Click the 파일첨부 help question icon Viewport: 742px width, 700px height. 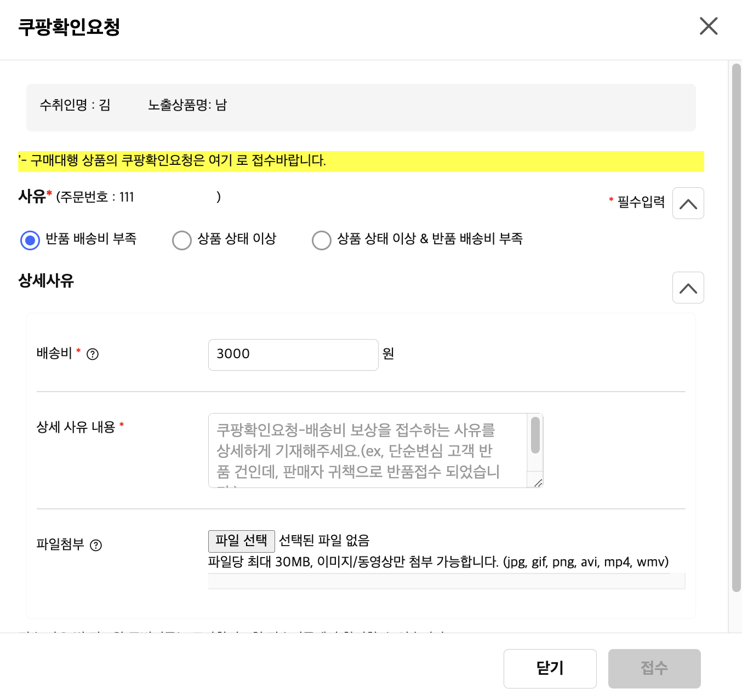pos(96,545)
